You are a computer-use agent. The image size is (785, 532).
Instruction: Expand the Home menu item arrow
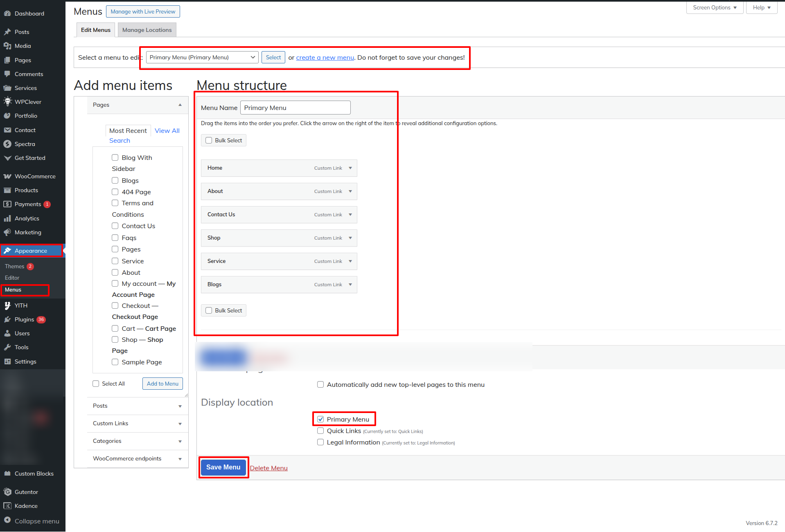coord(350,168)
